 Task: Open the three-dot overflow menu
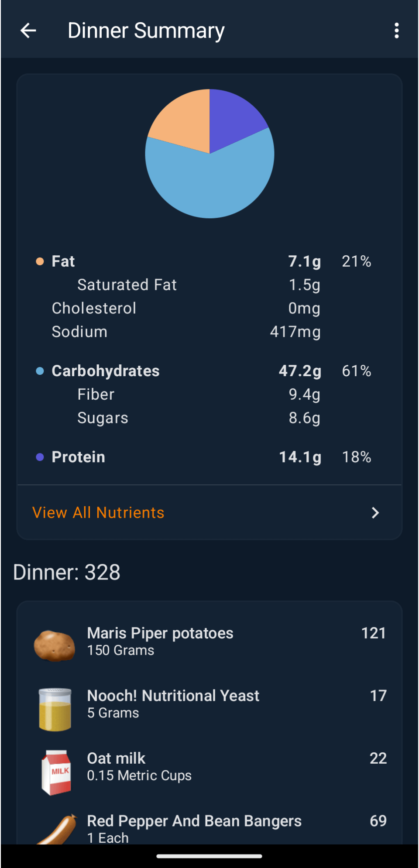coord(396,31)
